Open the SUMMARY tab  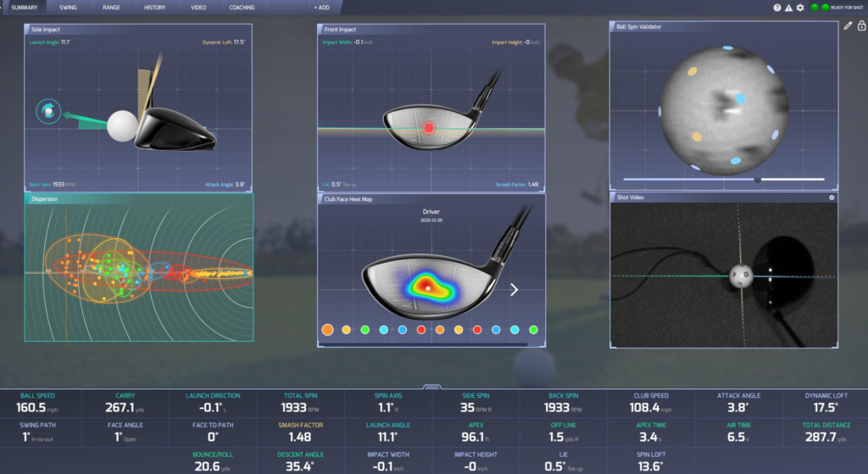pyautogui.click(x=25, y=7)
